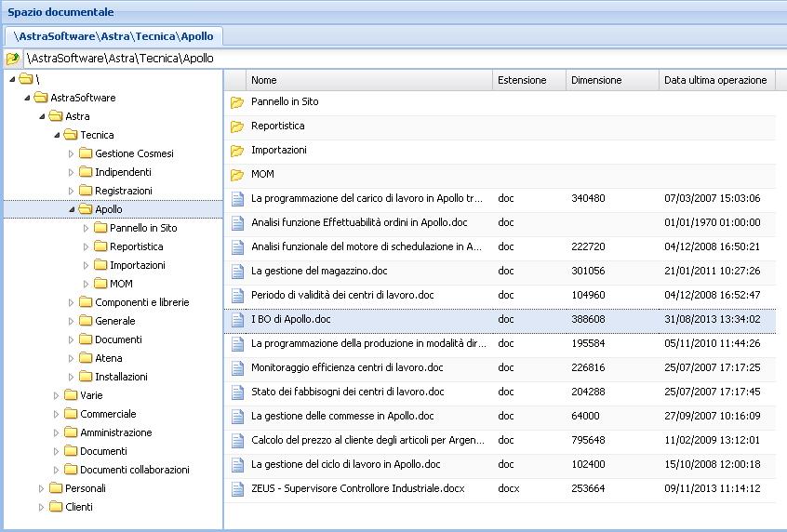Select the \AstraSoftware\Astra\Tecnica\Apollo tab

coord(113,36)
